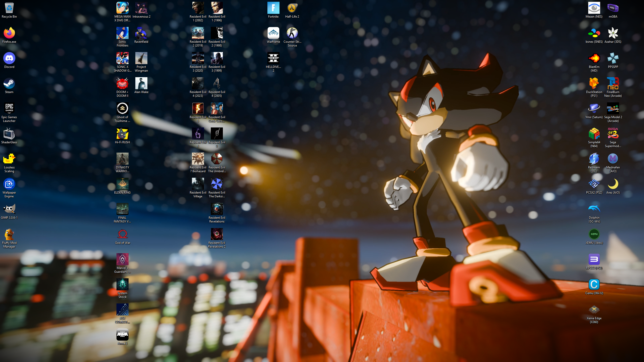Click the Firefox.exe desktop icon
The image size is (644, 362).
9,33
